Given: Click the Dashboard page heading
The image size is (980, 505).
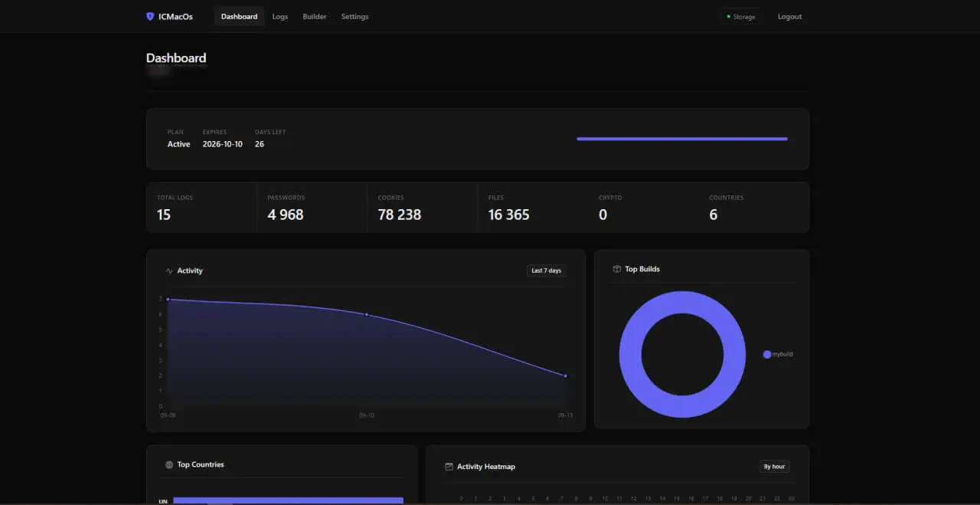Looking at the screenshot, I should (176, 57).
